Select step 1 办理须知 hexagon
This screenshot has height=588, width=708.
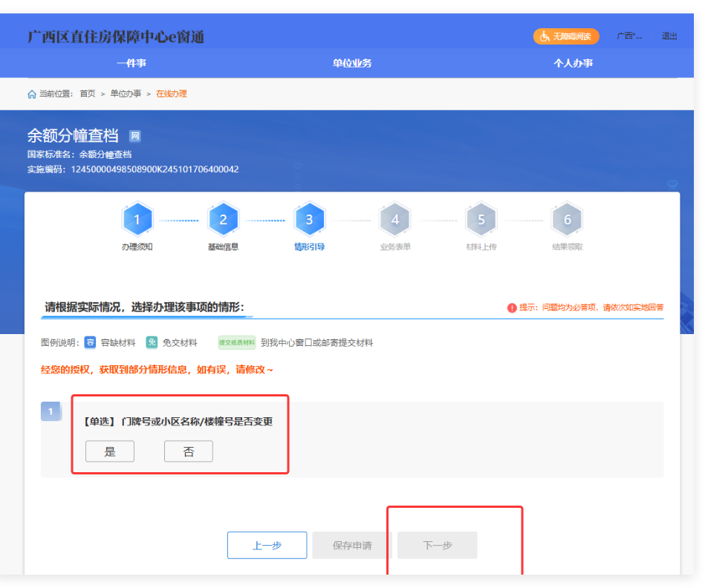[x=137, y=220]
